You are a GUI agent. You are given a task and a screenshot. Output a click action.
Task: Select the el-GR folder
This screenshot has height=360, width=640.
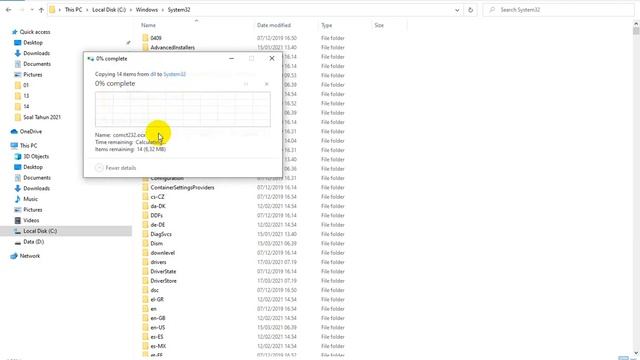coord(157,300)
